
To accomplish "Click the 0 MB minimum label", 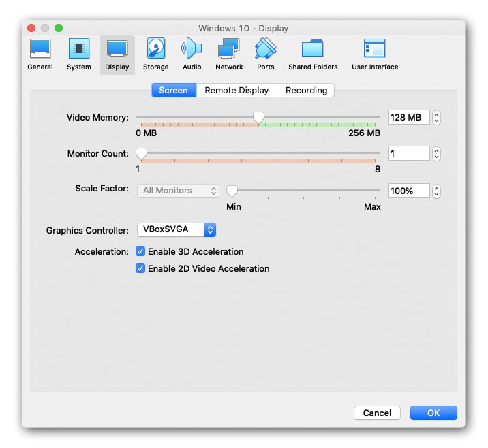I will 147,133.
